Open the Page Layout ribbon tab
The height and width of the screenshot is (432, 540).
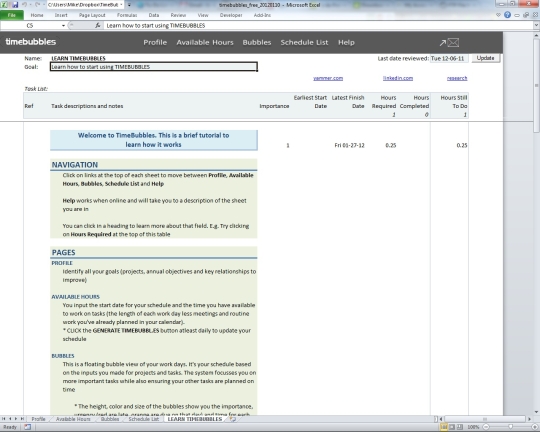[x=92, y=15]
